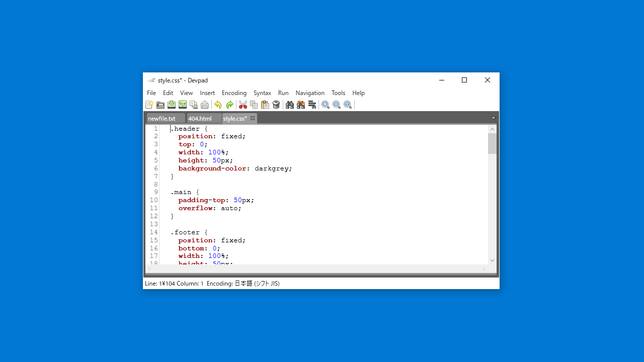
Task: Open the Insert menu
Action: click(207, 93)
